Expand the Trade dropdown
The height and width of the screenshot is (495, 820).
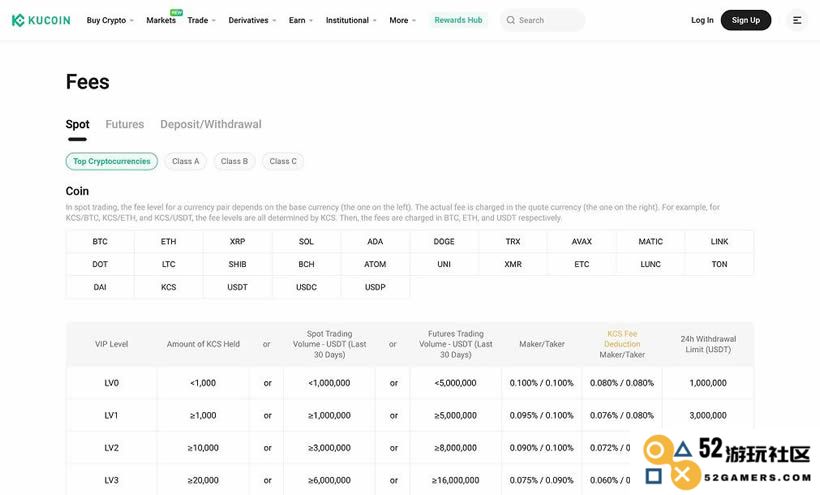pos(201,20)
